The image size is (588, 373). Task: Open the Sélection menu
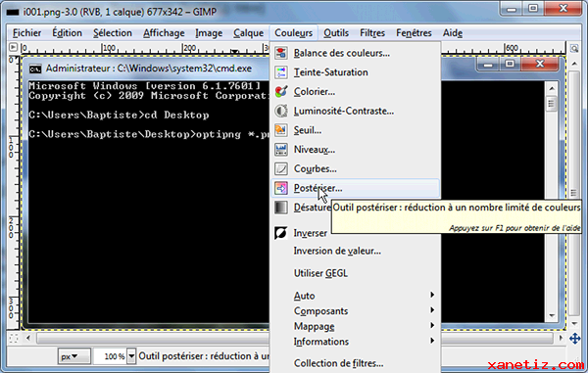113,33
